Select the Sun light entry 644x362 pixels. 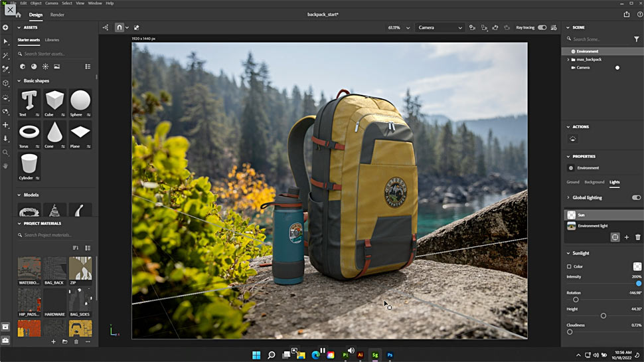(x=603, y=215)
